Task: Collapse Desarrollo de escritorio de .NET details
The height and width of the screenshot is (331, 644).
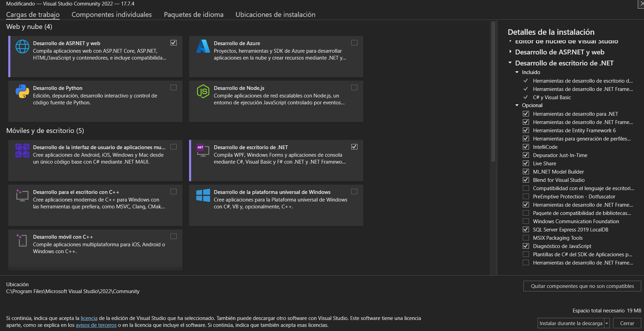Action: click(x=510, y=63)
